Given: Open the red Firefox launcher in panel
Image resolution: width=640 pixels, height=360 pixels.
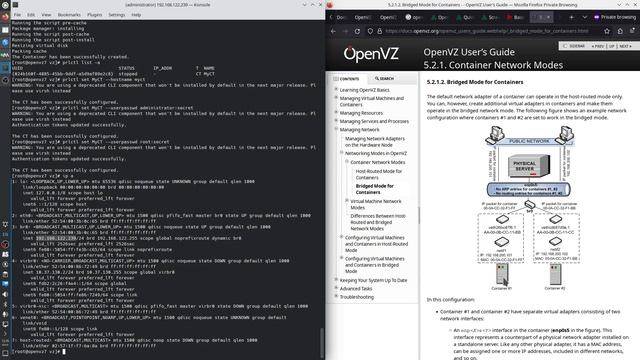Looking at the screenshot, I should point(5,17).
